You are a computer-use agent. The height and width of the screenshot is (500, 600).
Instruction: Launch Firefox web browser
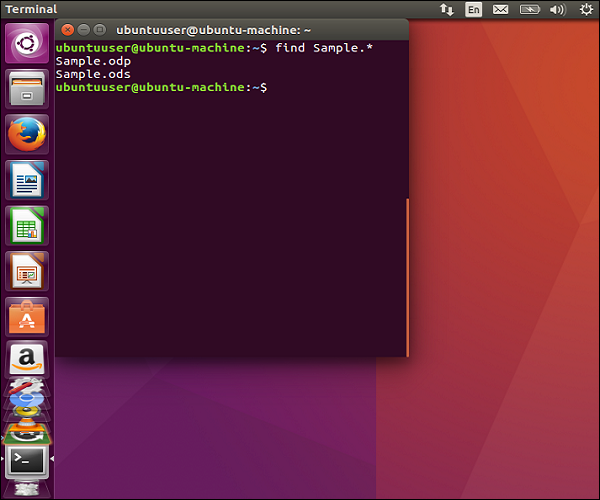click(x=27, y=134)
